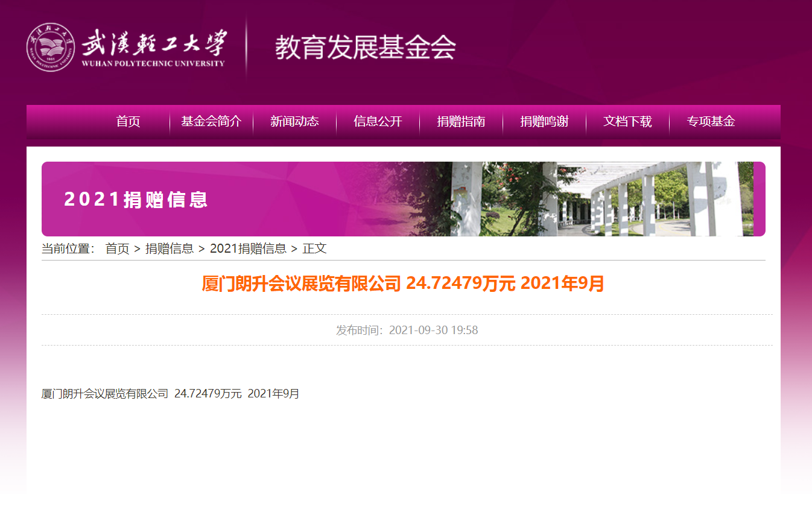Click the 正文 breadcrumb text
This screenshot has height=506, width=812.
314,248
